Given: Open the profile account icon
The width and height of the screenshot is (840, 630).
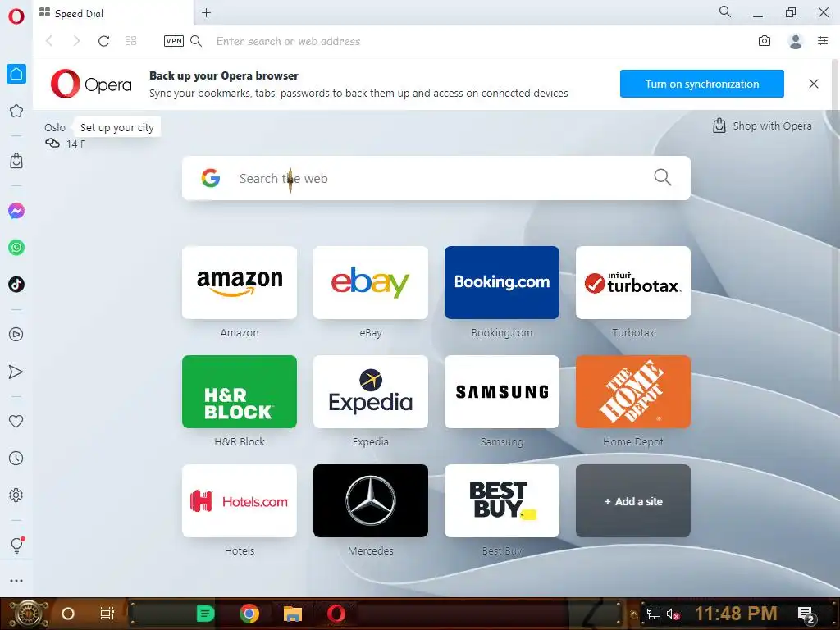Looking at the screenshot, I should pyautogui.click(x=796, y=41).
